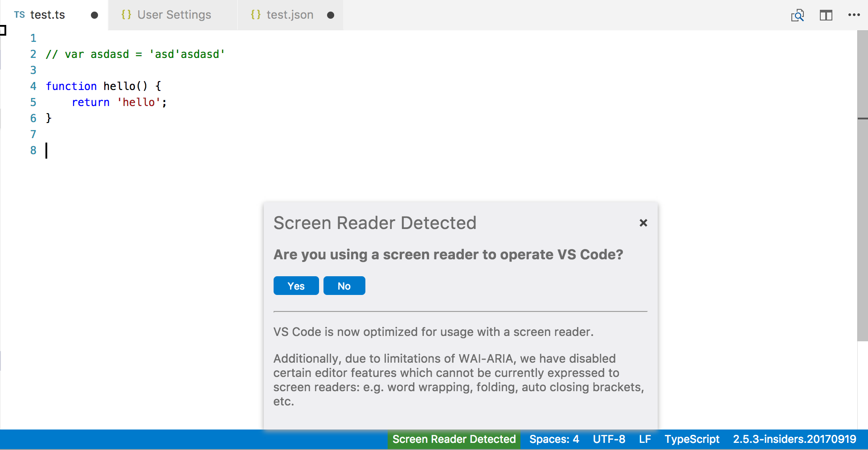The image size is (868, 450).
Task: Click the vertical editor scrollbar thumb
Action: tap(863, 186)
